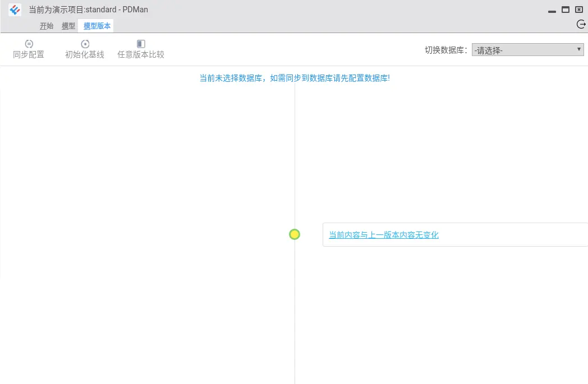Maximize the PDMan window
This screenshot has height=384, width=588.
566,10
